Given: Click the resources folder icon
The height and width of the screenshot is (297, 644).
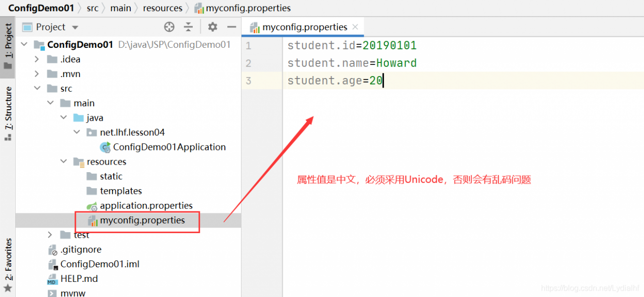Looking at the screenshot, I should [78, 162].
